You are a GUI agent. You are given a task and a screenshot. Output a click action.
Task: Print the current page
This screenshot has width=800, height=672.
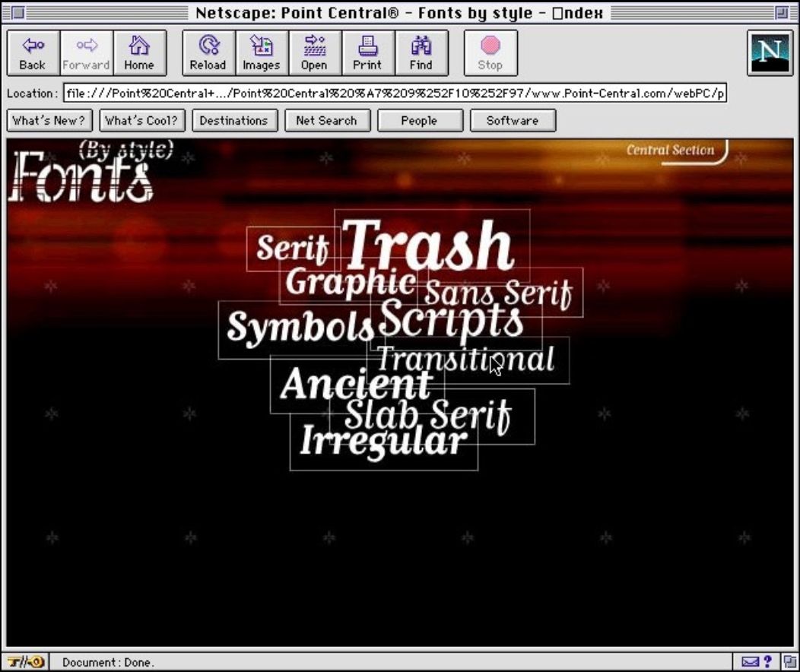(x=368, y=53)
